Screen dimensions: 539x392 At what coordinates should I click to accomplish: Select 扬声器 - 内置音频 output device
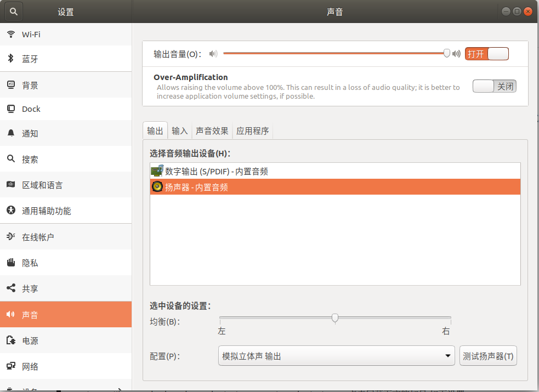coord(335,187)
